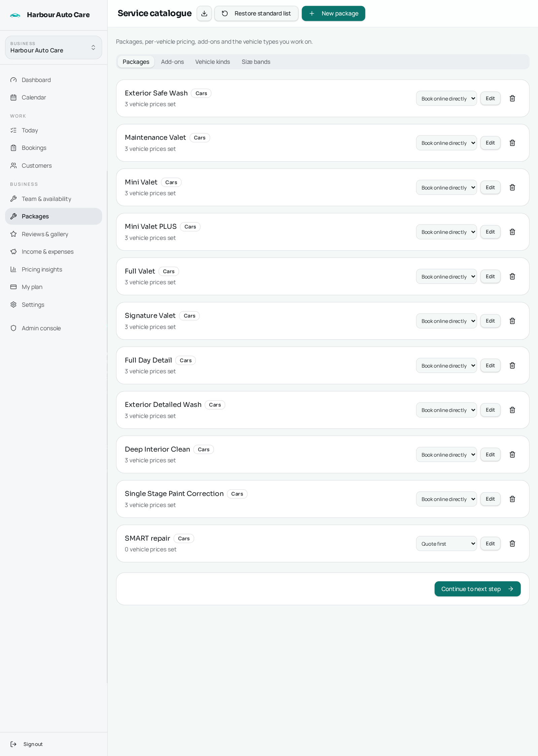538x756 pixels.
Task: Create a New package
Action: pyautogui.click(x=333, y=13)
